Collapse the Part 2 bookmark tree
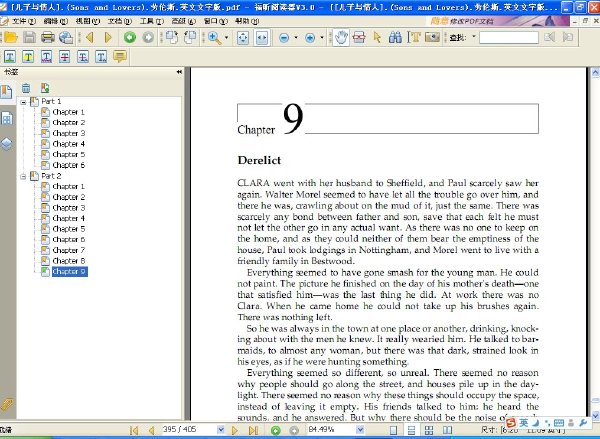This screenshot has width=600, height=439. point(24,176)
